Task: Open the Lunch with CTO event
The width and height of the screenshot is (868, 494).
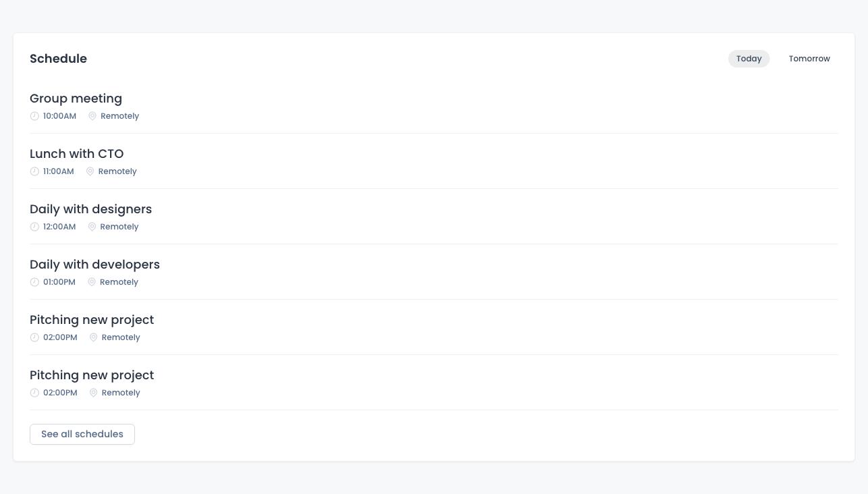Action: point(76,154)
